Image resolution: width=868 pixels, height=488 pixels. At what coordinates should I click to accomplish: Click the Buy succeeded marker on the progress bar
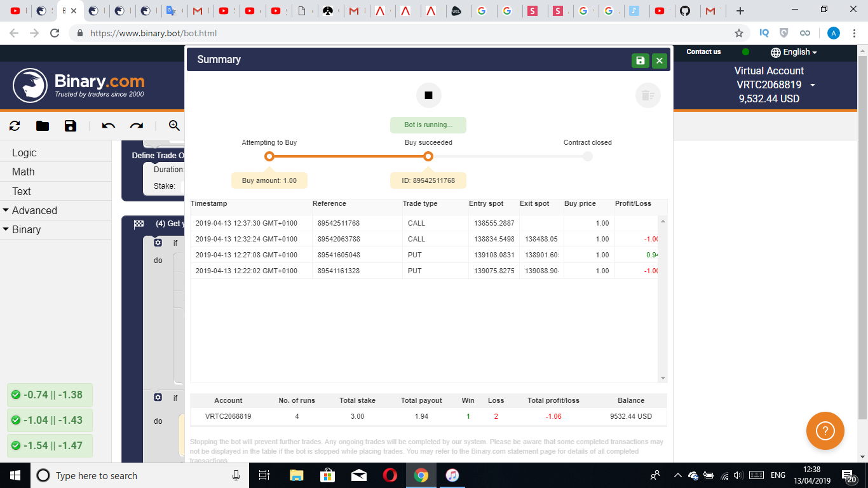click(428, 156)
